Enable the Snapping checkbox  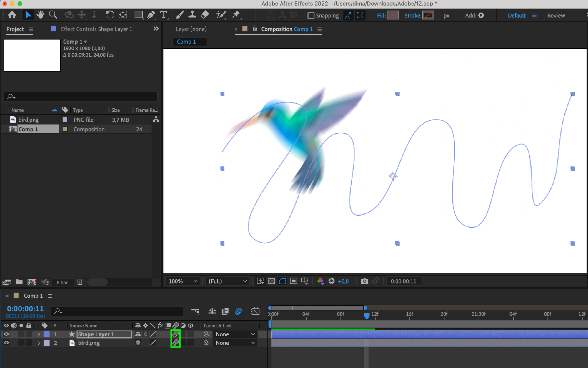pyautogui.click(x=311, y=16)
